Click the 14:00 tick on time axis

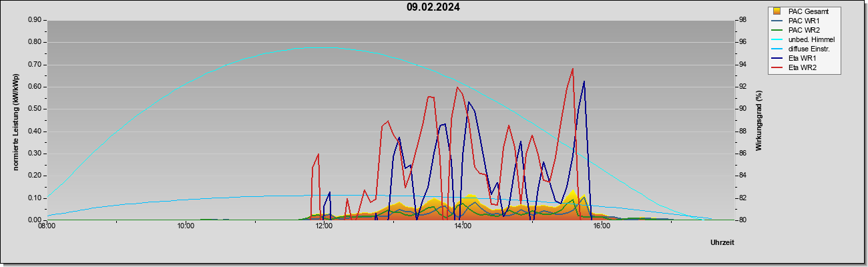(463, 226)
